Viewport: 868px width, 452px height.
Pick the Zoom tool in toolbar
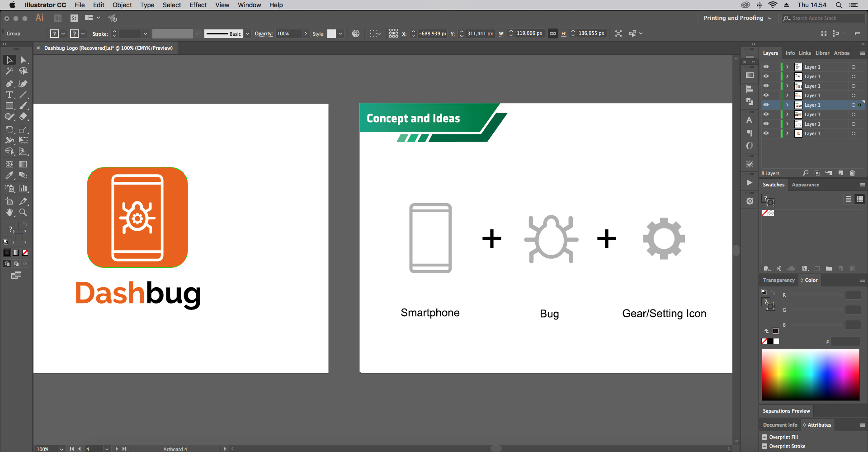tap(23, 212)
